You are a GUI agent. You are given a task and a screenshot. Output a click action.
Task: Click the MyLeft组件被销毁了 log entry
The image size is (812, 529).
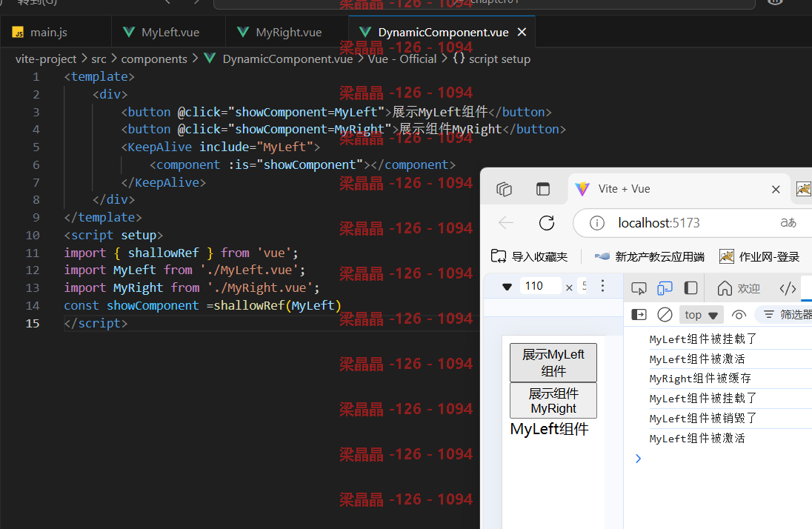click(703, 418)
